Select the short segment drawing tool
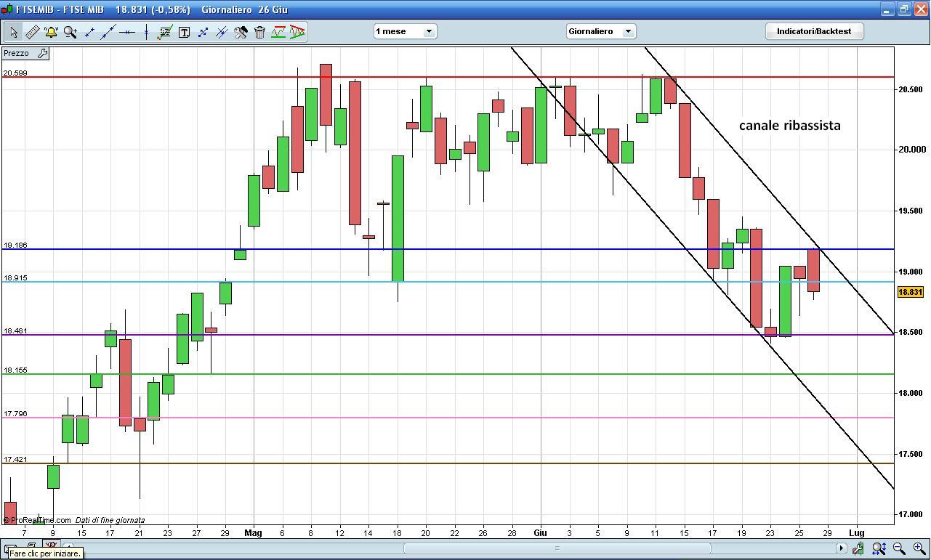Image resolution: width=931 pixels, height=560 pixels. tap(89, 32)
